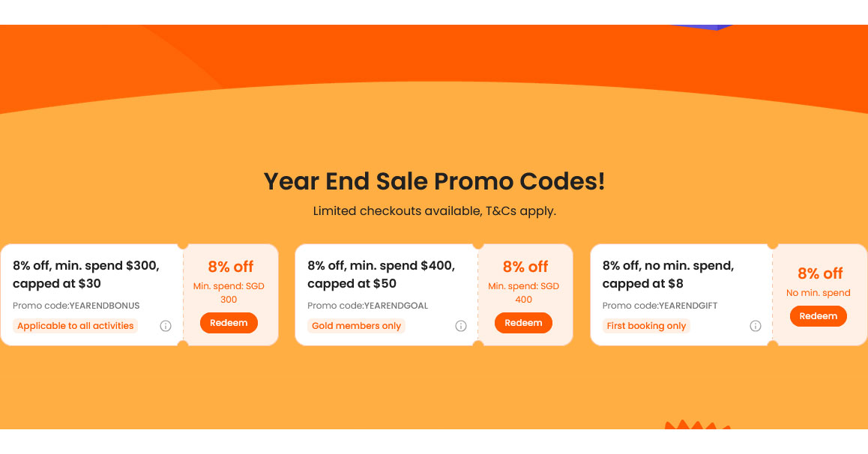Viewport: 868px width, 454px height.
Task: Redeem the SGD 300 min spend coupon
Action: point(229,323)
